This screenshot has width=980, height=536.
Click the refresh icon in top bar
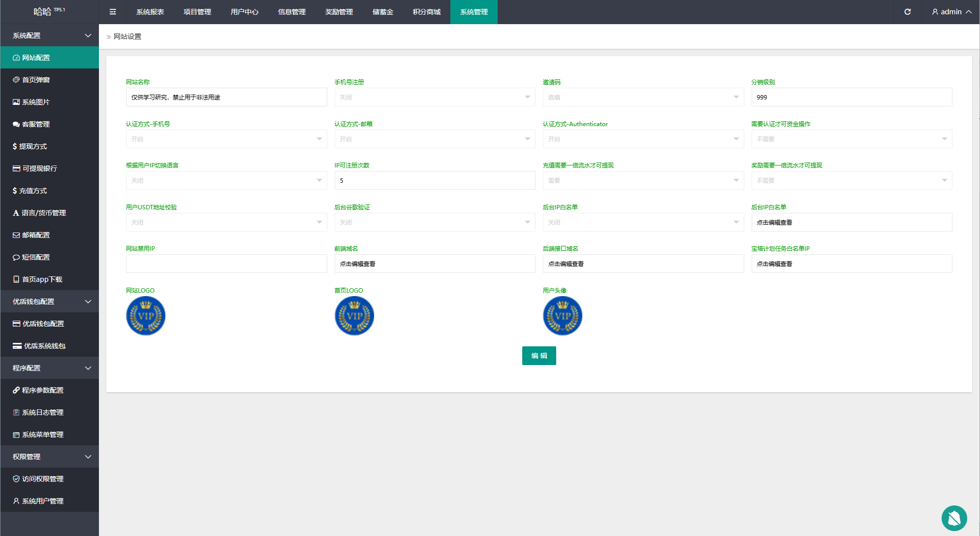[907, 12]
